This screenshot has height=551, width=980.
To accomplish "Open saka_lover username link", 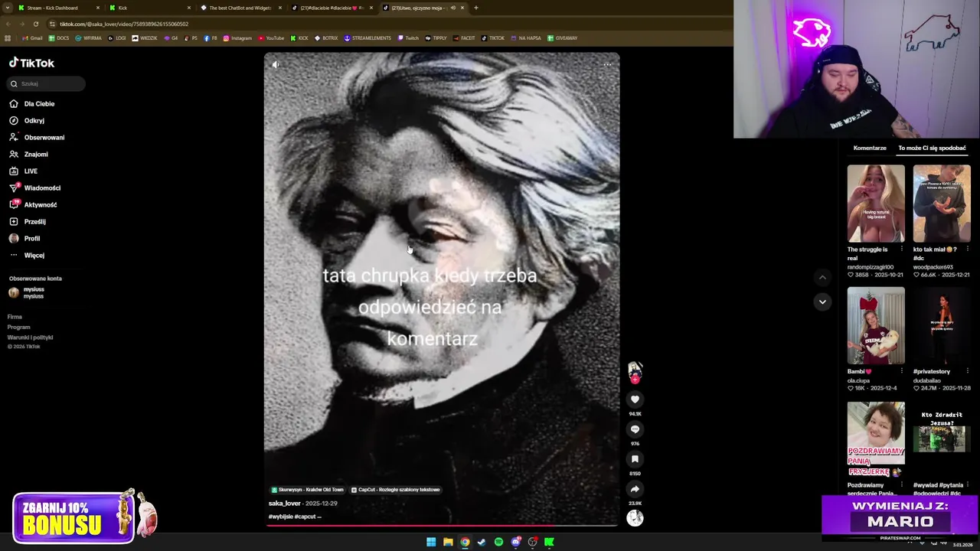I will click(x=284, y=504).
